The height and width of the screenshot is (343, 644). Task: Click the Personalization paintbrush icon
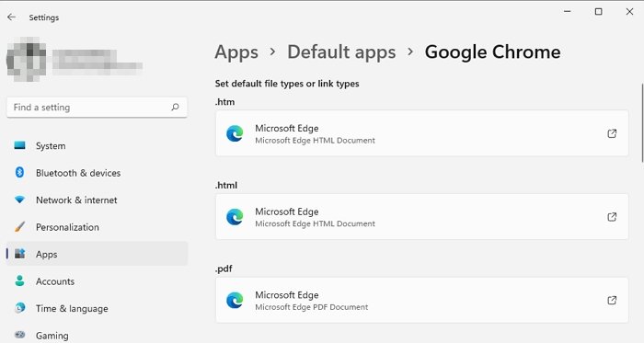coord(19,226)
